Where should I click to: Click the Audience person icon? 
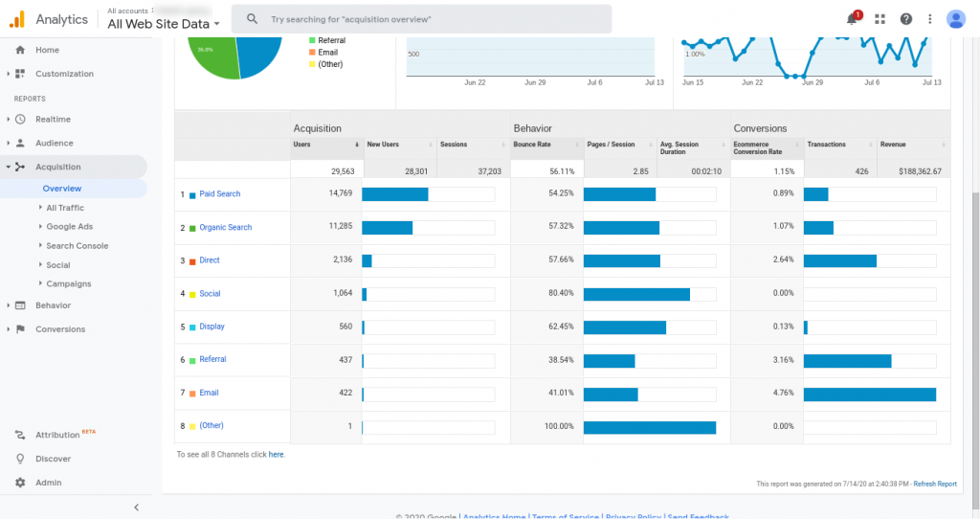(x=21, y=144)
